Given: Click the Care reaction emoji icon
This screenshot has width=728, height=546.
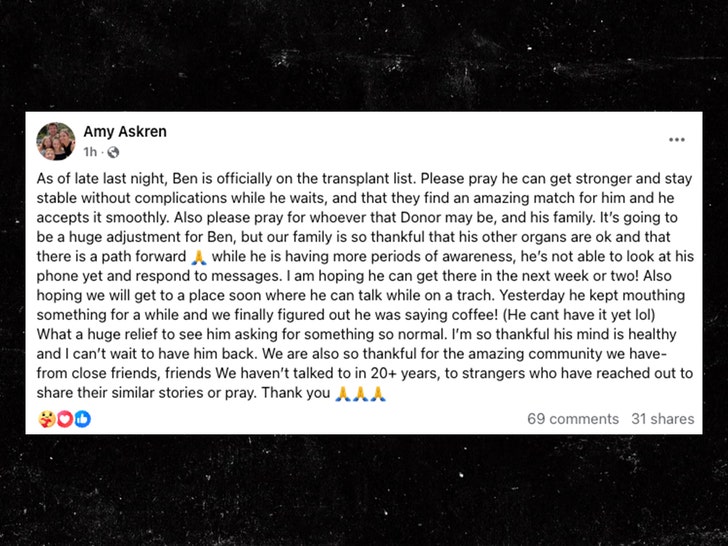Looking at the screenshot, I should click(x=47, y=418).
